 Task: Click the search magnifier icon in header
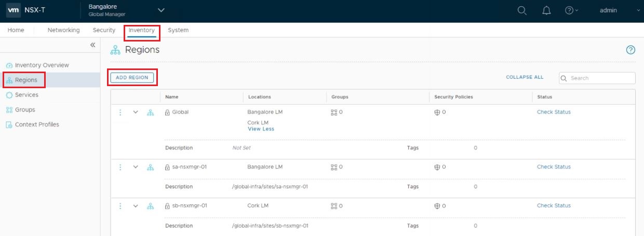[x=522, y=11]
